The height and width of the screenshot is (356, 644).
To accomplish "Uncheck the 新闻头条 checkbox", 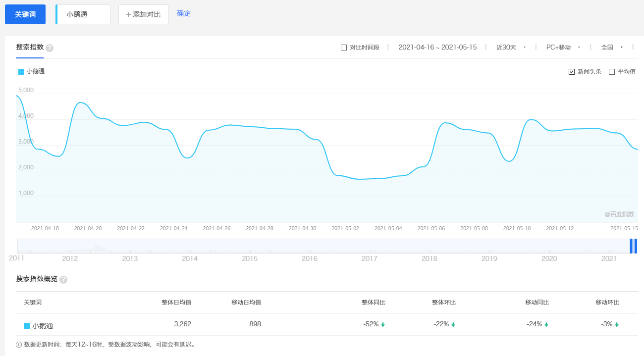I will tap(572, 72).
